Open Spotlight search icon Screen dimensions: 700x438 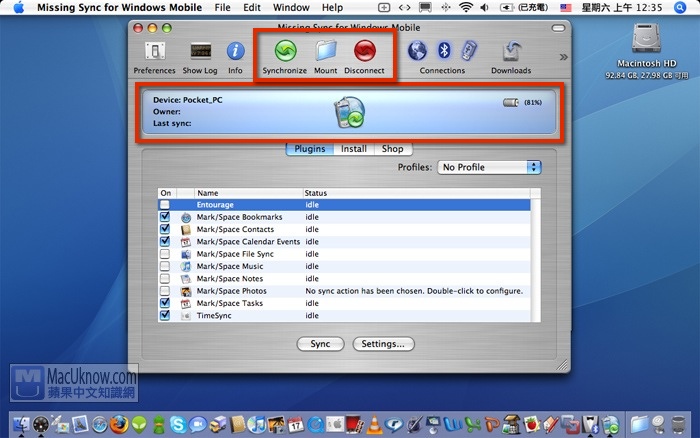pyautogui.click(x=680, y=8)
